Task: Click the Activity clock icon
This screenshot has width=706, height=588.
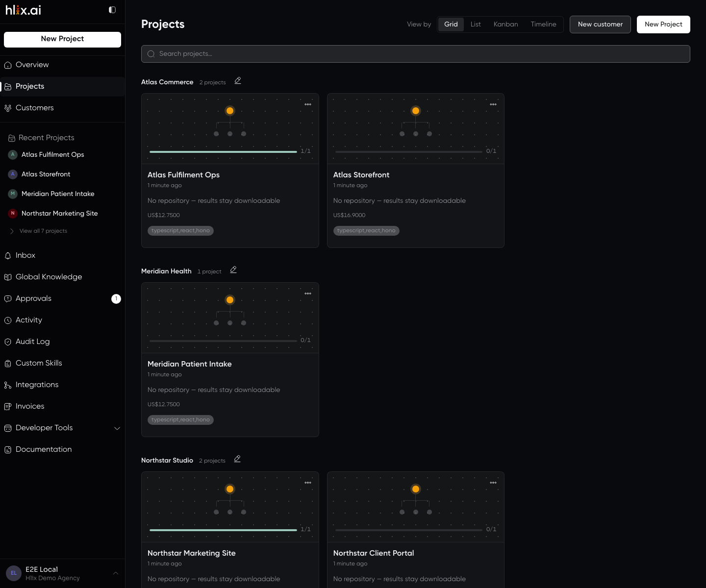Action: (8, 320)
